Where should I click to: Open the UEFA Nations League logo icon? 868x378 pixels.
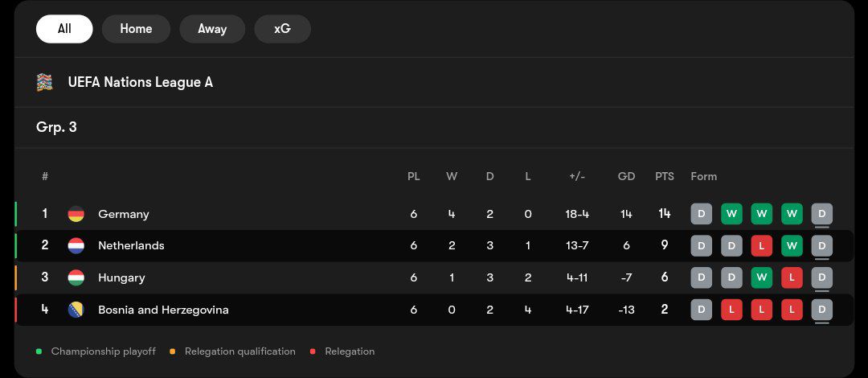point(45,83)
